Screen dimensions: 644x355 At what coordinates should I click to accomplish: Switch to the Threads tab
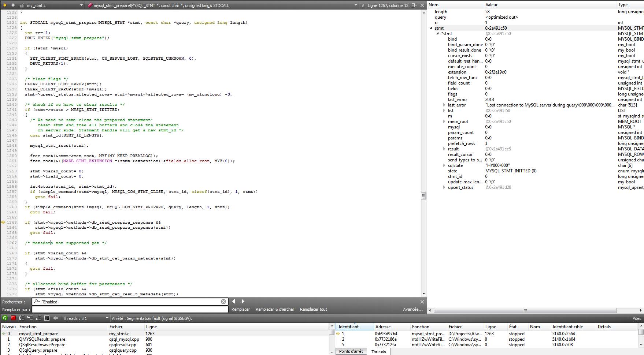coord(378,352)
